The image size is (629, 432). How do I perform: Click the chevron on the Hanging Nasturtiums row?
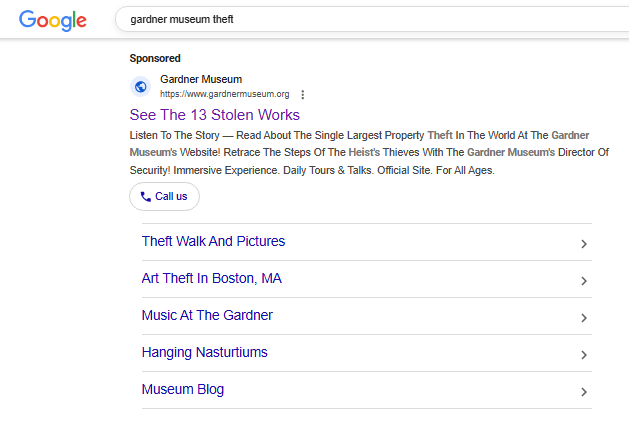tap(584, 355)
